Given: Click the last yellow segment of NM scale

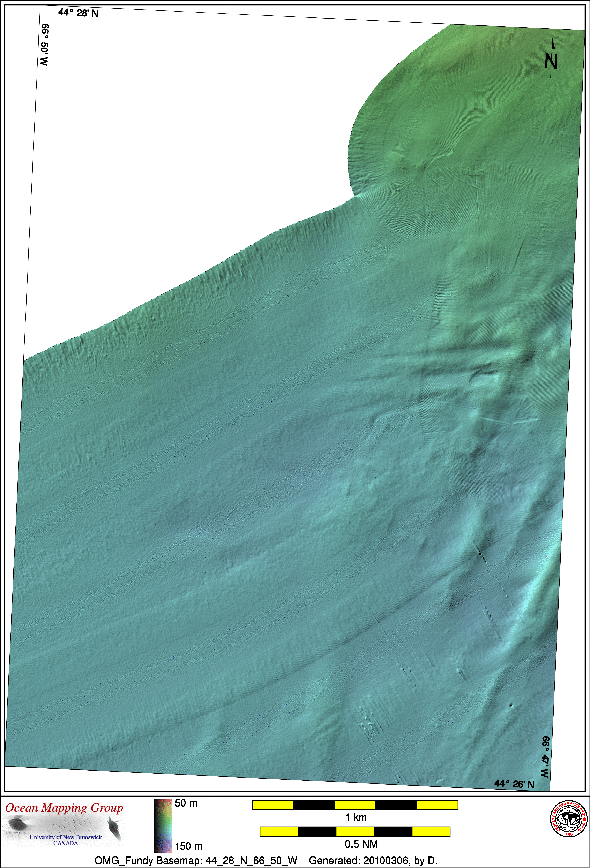Looking at the screenshot, I should click(431, 831).
